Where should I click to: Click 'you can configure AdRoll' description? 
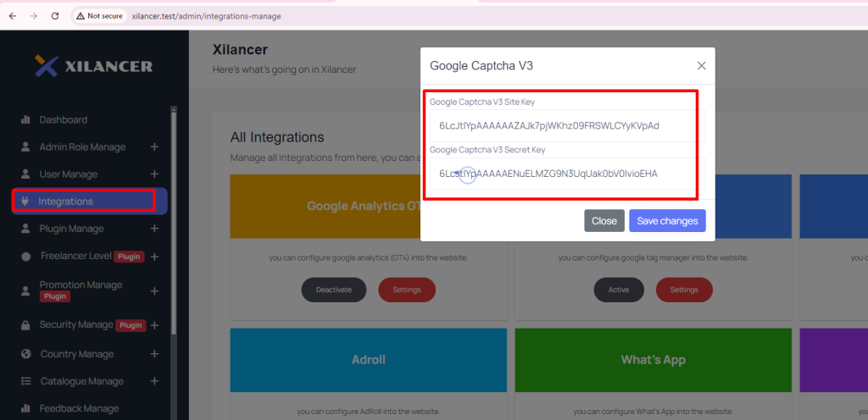pyautogui.click(x=368, y=412)
